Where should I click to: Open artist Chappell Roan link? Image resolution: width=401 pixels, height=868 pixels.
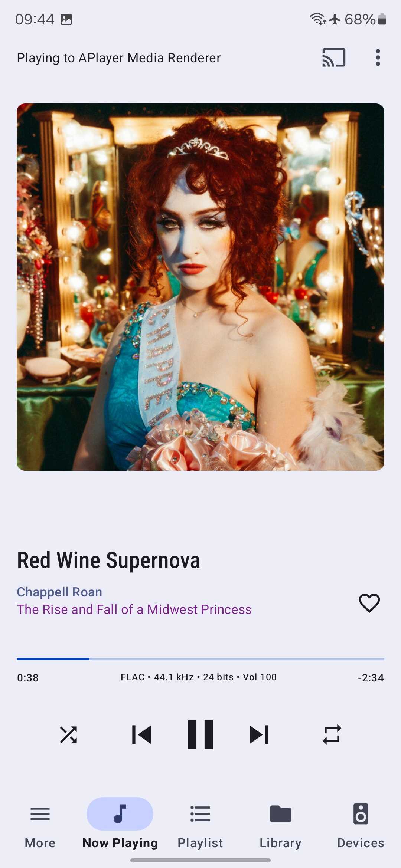click(x=59, y=592)
